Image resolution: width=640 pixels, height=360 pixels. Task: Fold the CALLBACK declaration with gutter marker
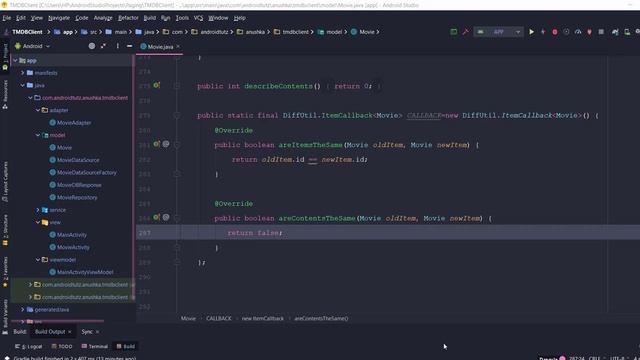177,116
